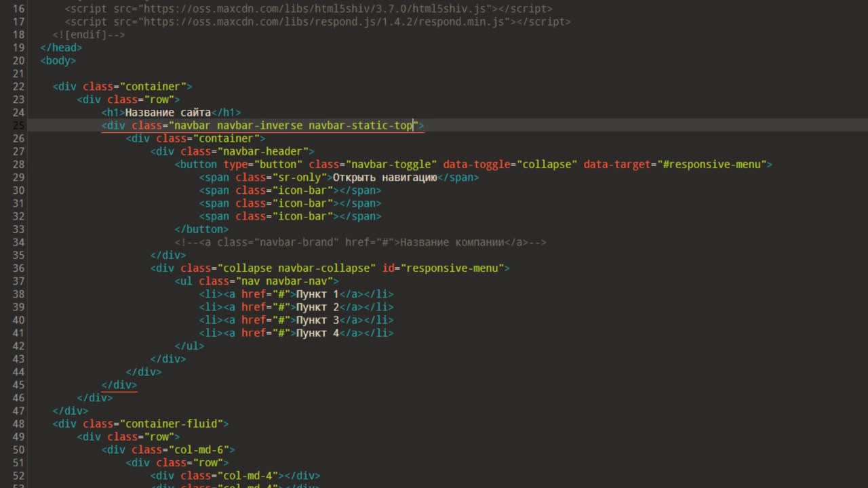
Task: Click "col-md-4" class value on line 52
Action: point(248,476)
